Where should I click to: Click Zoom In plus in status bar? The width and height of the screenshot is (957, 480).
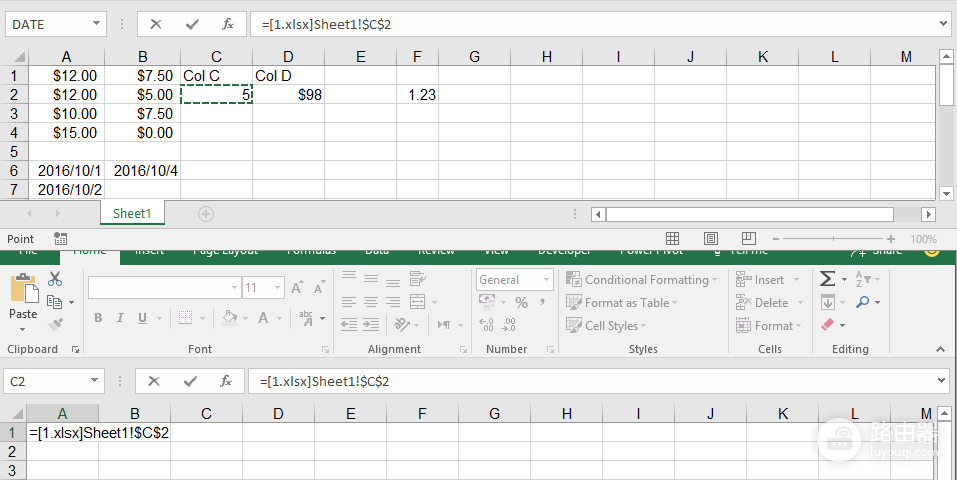point(891,239)
